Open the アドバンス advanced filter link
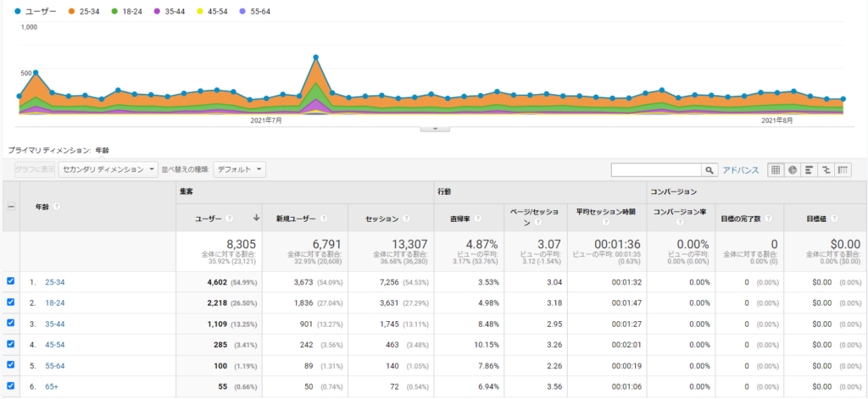The height and width of the screenshot is (399, 868). click(x=740, y=169)
